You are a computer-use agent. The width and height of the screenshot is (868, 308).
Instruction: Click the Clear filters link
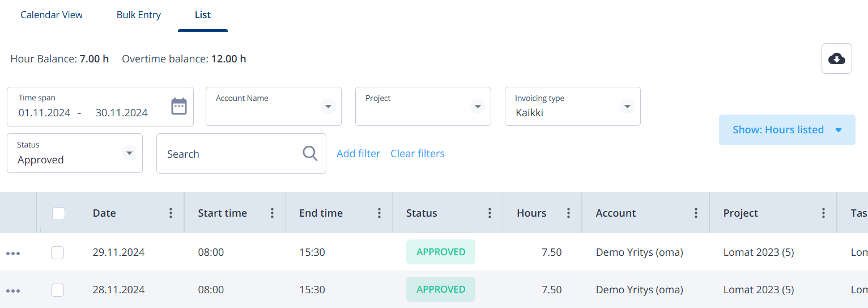[x=418, y=154]
